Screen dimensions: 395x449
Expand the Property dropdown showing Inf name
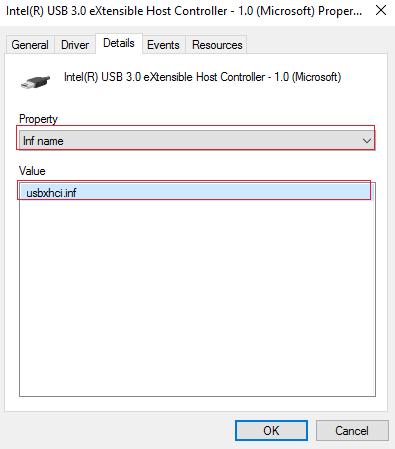pyautogui.click(x=197, y=141)
